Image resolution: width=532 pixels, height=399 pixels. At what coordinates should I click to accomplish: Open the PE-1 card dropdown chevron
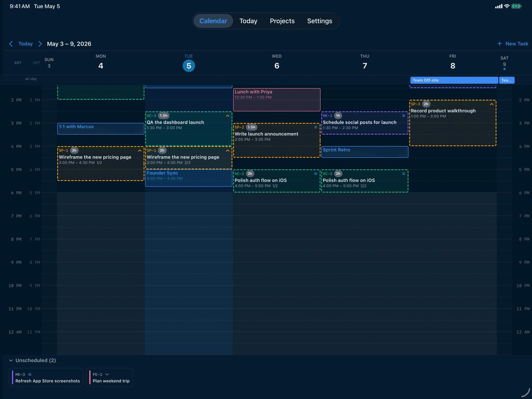pyautogui.click(x=107, y=375)
